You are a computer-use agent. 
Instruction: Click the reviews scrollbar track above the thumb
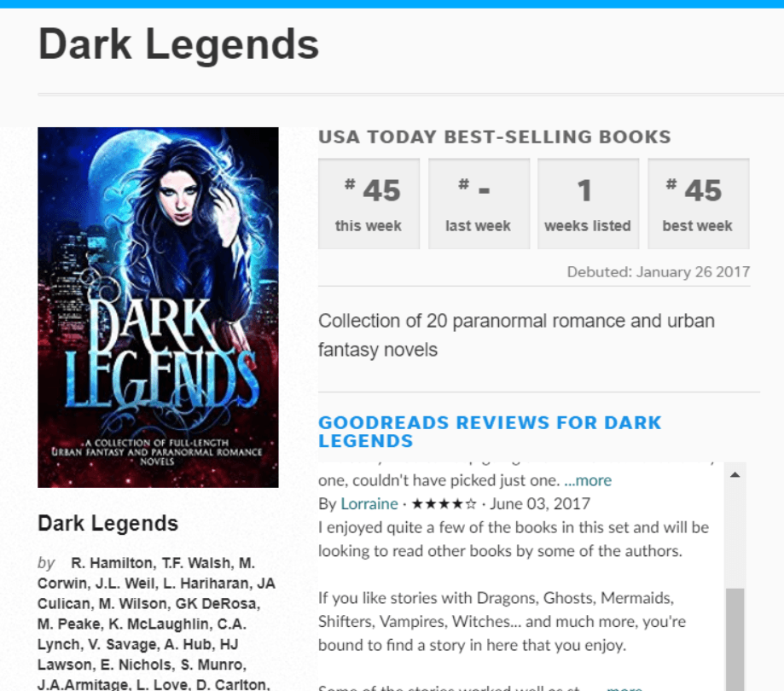735,535
